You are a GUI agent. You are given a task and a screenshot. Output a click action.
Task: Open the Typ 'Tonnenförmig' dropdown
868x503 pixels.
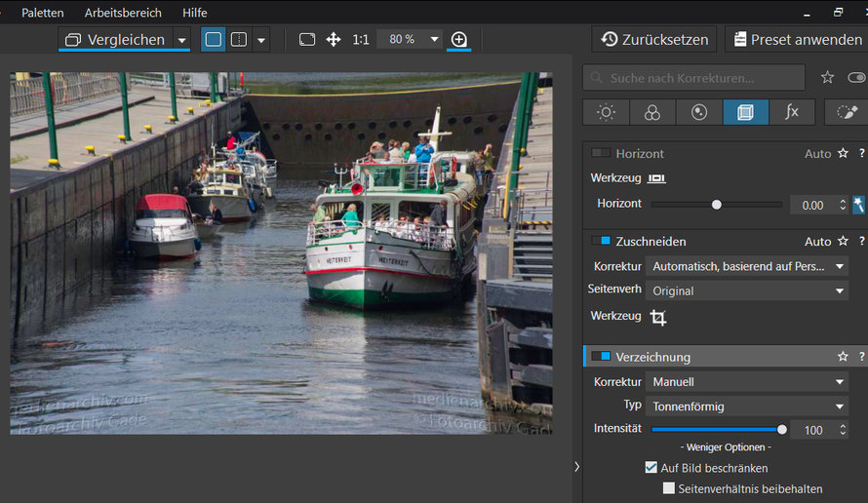coord(747,406)
